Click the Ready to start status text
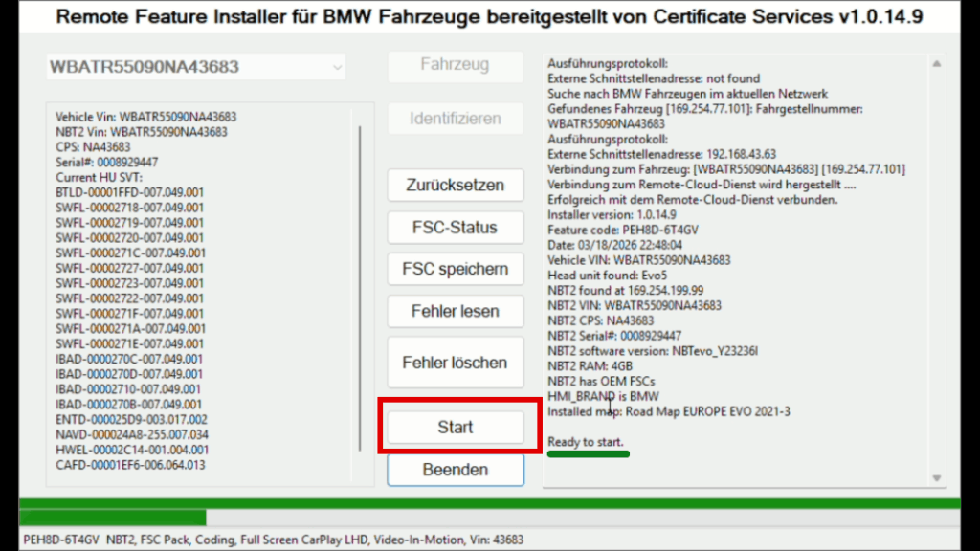Image resolution: width=980 pixels, height=551 pixels. (x=588, y=442)
